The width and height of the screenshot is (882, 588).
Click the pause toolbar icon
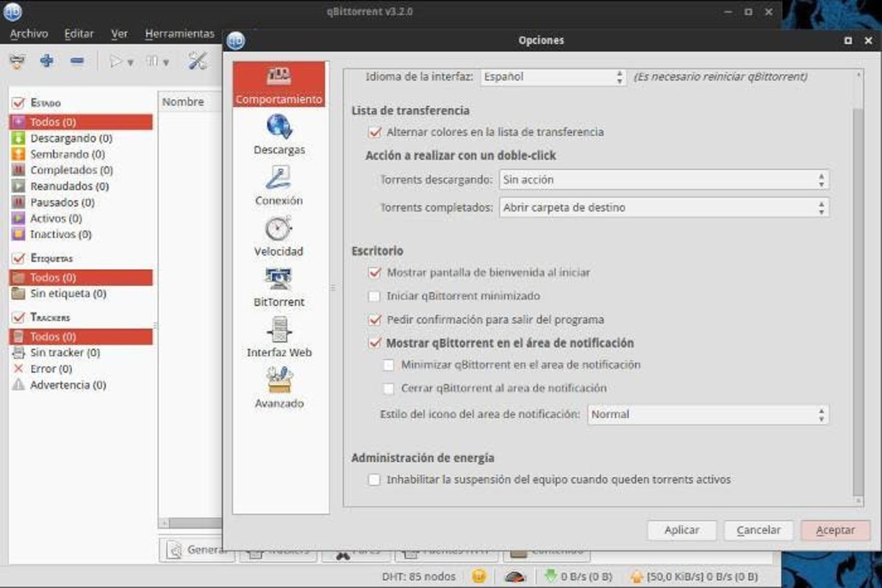[153, 62]
